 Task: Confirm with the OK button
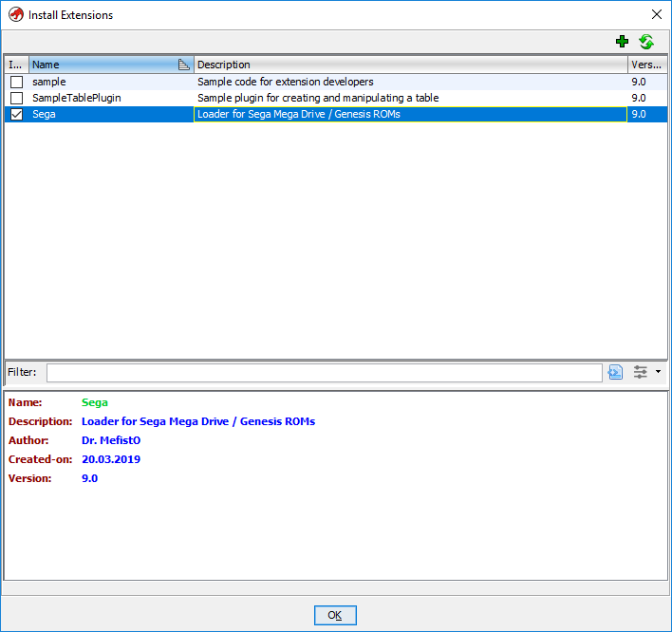(x=335, y=615)
